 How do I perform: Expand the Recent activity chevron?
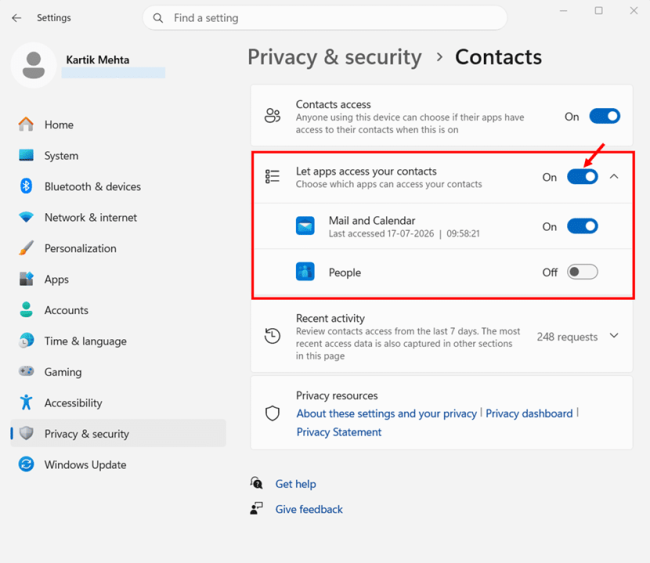tap(614, 335)
